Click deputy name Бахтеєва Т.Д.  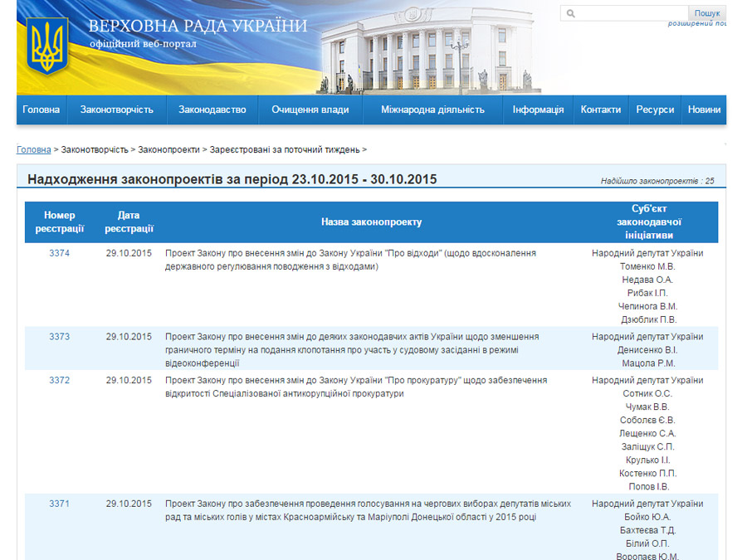(647, 530)
